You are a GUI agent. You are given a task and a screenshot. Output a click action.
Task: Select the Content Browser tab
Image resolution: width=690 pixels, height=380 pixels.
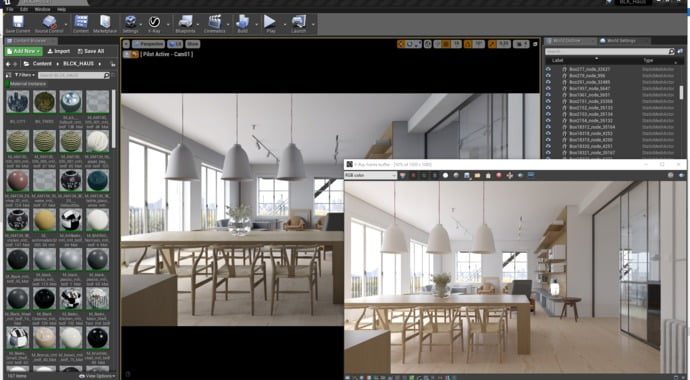point(30,41)
